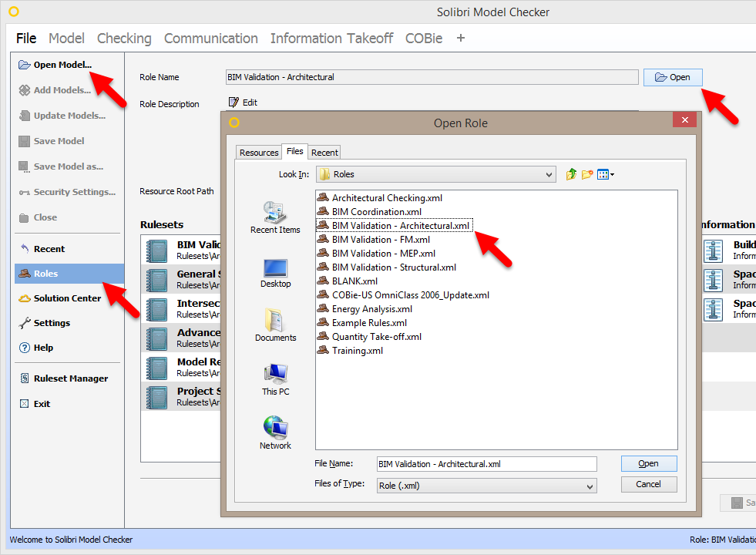756x555 pixels.
Task: Switch to the Resources tab
Action: [258, 152]
